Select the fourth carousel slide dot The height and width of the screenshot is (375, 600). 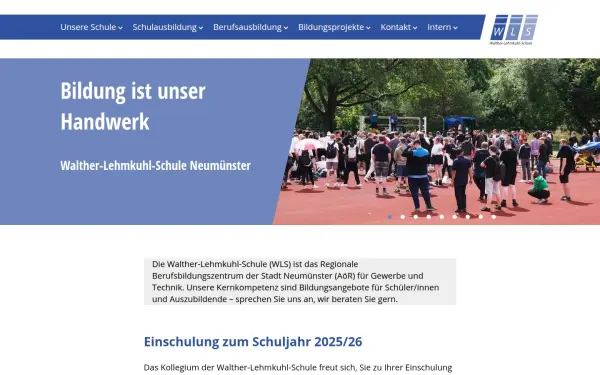pyautogui.click(x=429, y=217)
